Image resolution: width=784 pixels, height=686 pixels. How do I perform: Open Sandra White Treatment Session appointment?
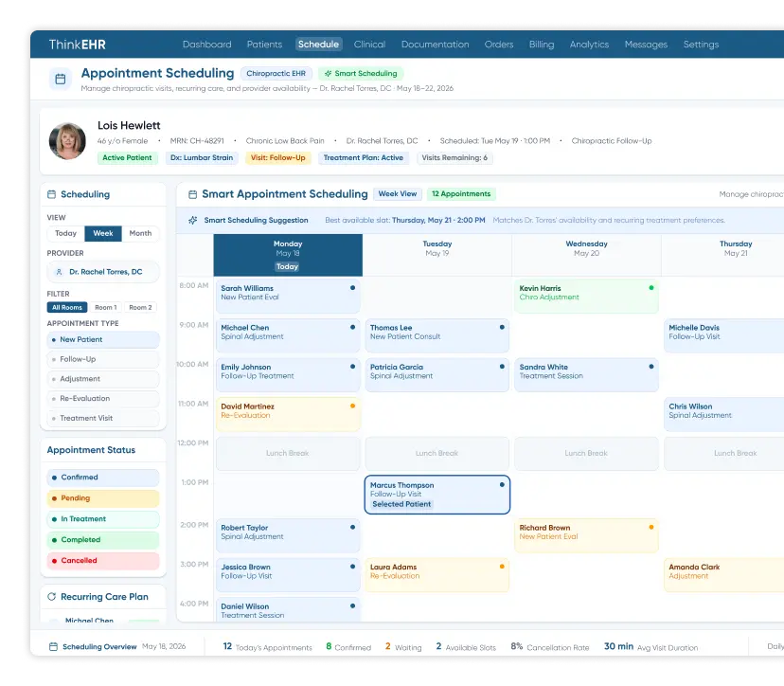(586, 375)
